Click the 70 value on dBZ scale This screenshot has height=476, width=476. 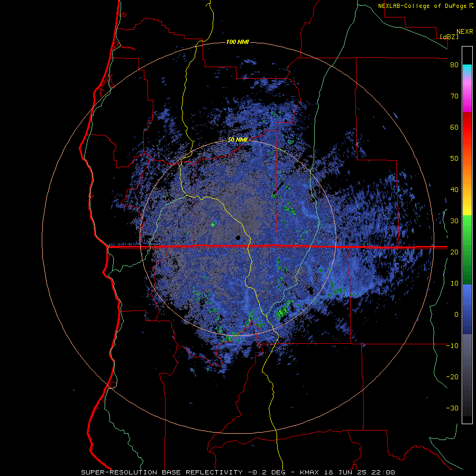click(x=454, y=96)
